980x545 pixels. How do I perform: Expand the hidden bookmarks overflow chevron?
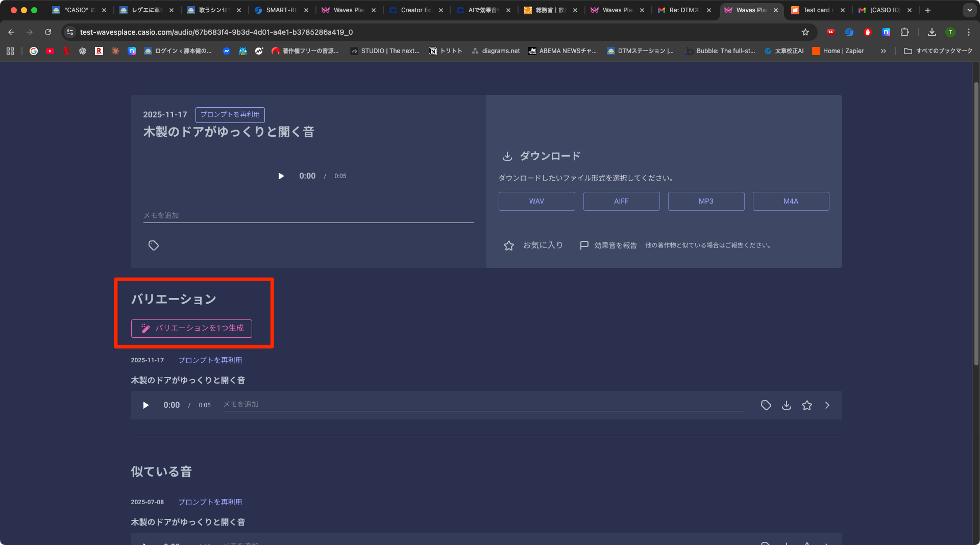point(884,51)
